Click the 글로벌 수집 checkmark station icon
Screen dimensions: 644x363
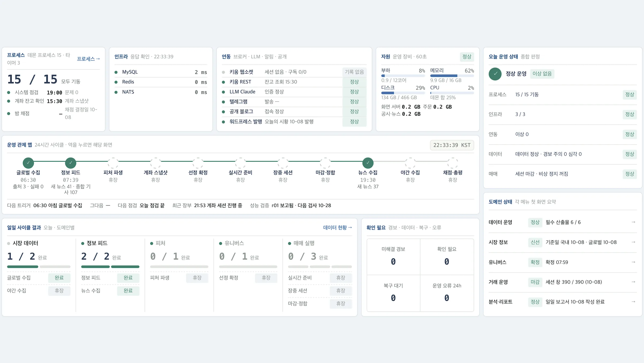(28, 163)
